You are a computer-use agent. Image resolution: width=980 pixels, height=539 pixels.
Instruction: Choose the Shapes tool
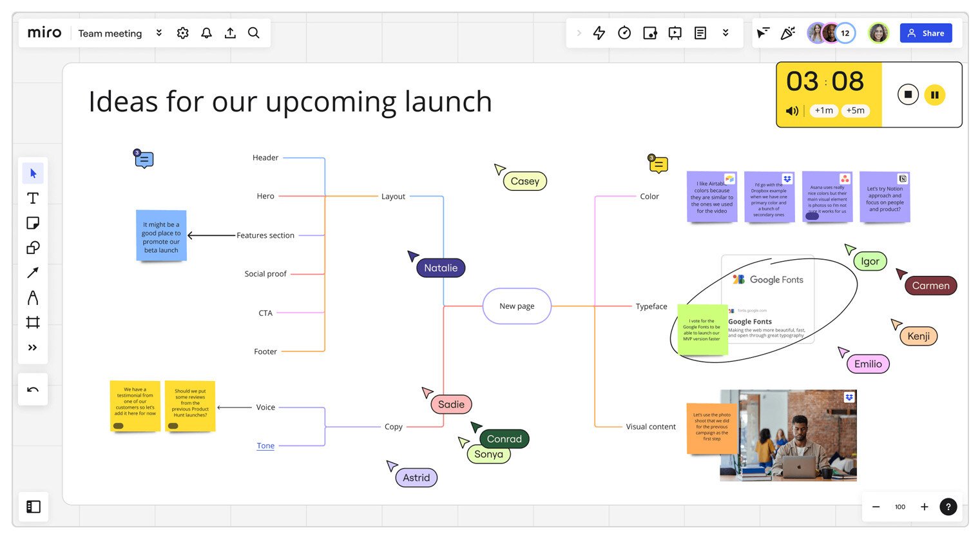pyautogui.click(x=33, y=248)
